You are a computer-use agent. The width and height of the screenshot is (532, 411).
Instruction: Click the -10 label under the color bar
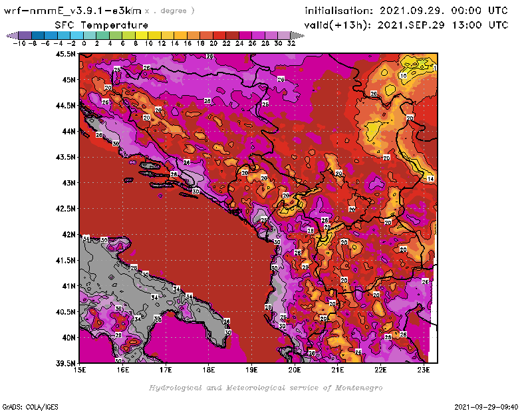pos(19,43)
